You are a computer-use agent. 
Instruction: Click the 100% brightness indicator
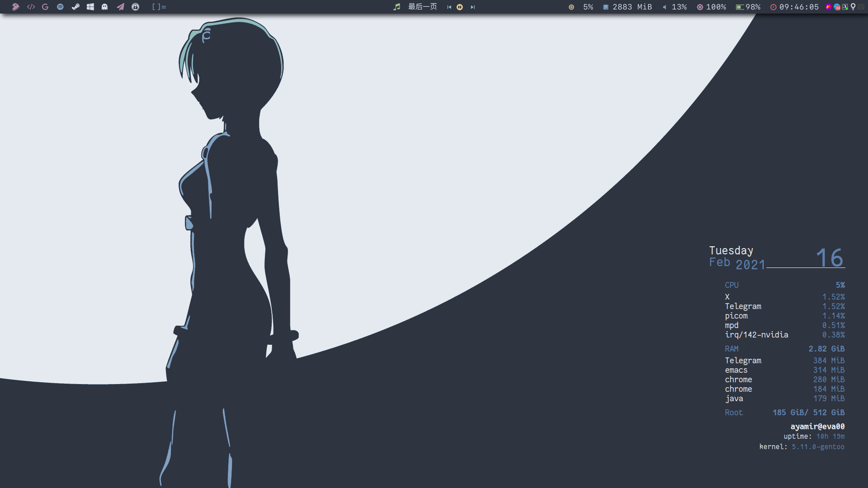point(712,7)
